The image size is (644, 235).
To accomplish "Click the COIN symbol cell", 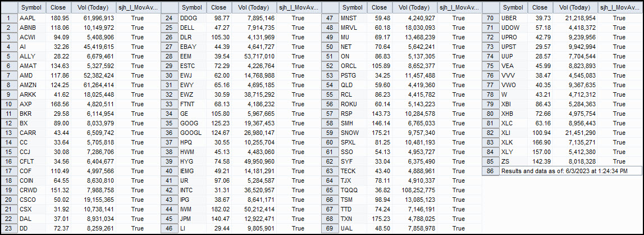I will point(31,180).
